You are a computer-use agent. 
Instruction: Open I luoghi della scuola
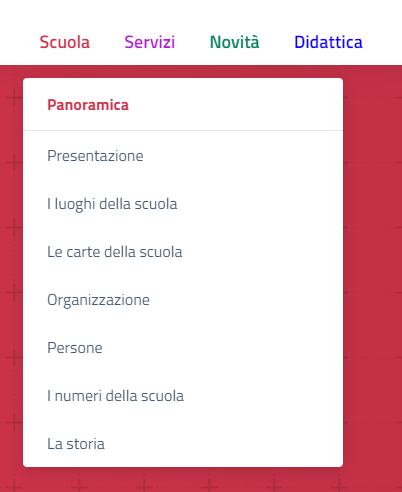[112, 204]
